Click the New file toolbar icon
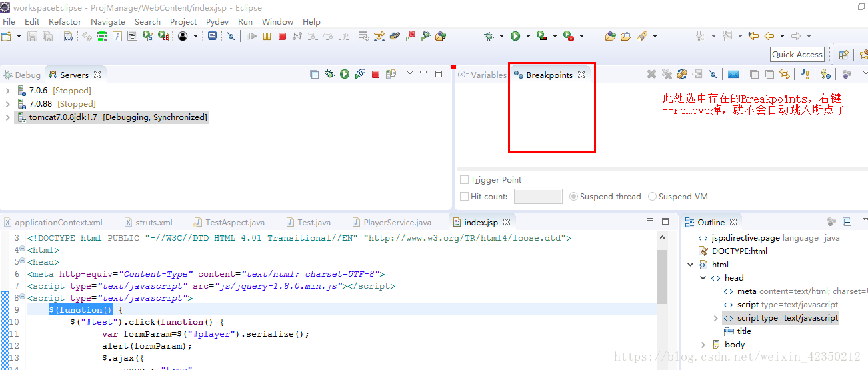Image resolution: width=868 pixels, height=370 pixels. 7,36
